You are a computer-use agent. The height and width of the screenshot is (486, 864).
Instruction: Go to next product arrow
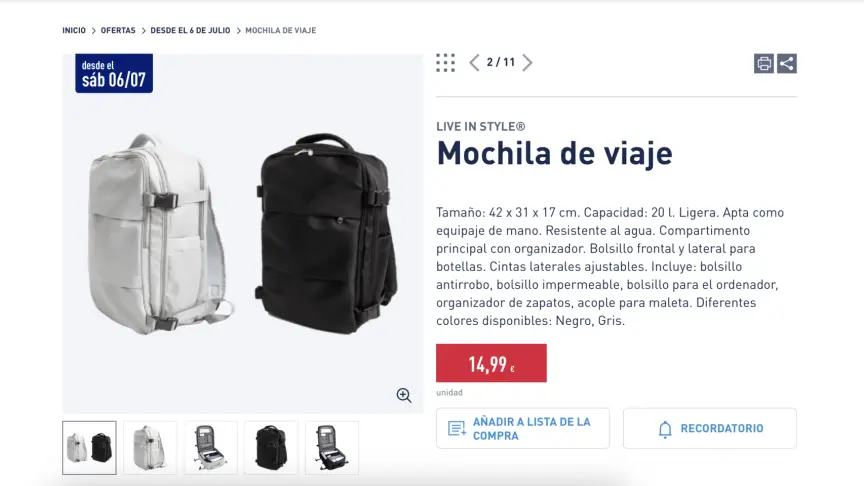[527, 63]
